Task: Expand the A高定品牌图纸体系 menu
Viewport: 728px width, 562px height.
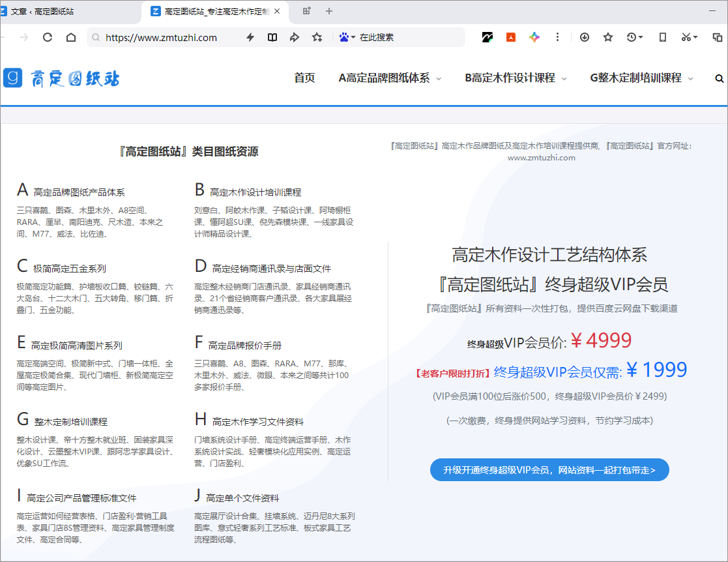Action: (x=390, y=78)
